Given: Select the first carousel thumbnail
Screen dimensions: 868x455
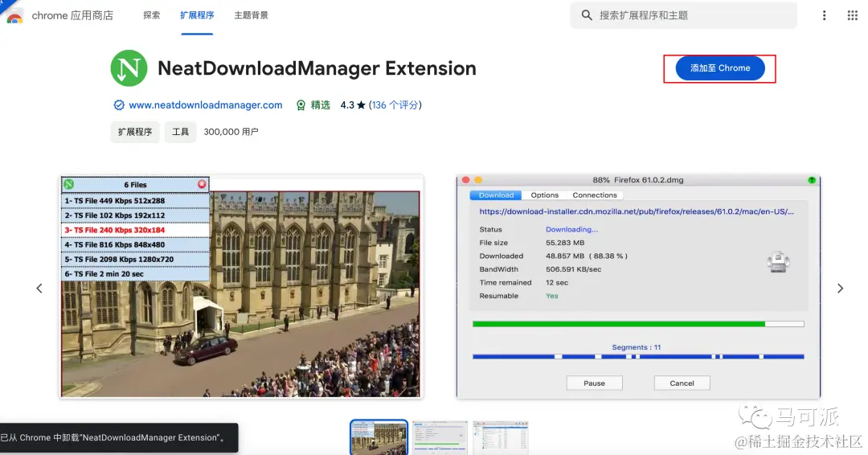Looking at the screenshot, I should coord(379,437).
